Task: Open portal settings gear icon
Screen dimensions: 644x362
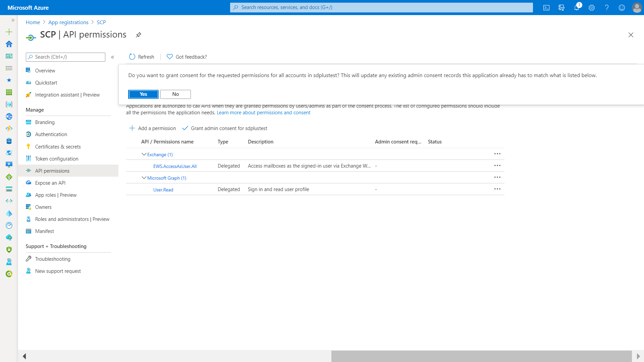Action: click(x=591, y=8)
